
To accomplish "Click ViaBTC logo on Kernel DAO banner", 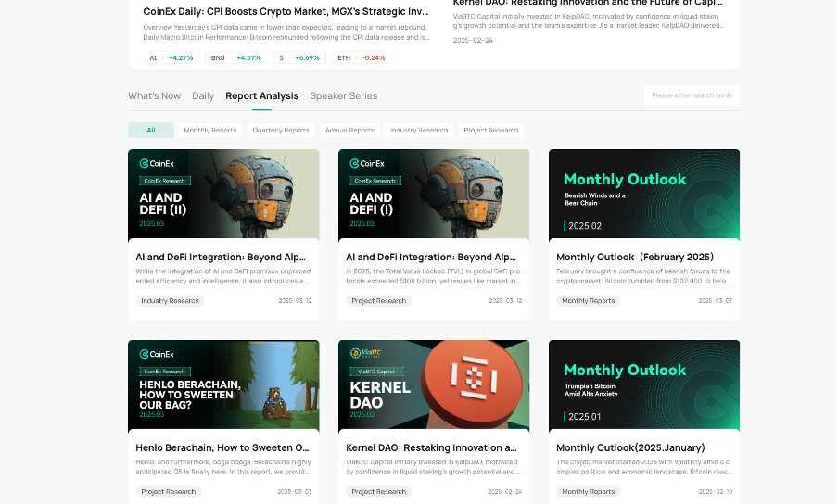I will tap(365, 353).
